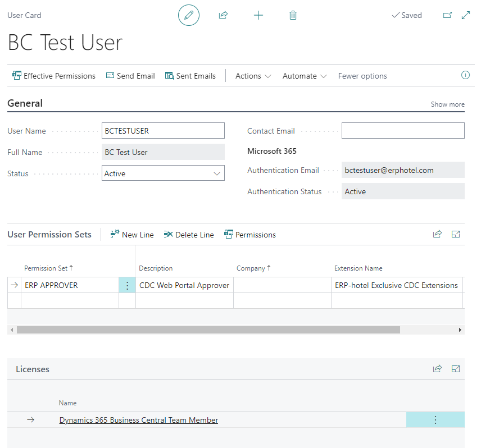Viewport: 481px width, 448px height.
Task: Expand the Actions menu
Action: [253, 76]
